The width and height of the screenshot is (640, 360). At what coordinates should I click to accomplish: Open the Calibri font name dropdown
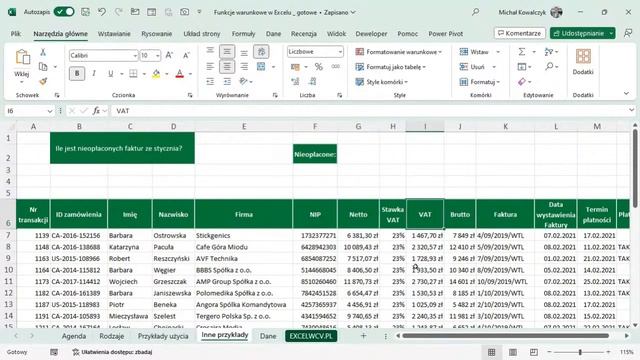pyautogui.click(x=103, y=56)
